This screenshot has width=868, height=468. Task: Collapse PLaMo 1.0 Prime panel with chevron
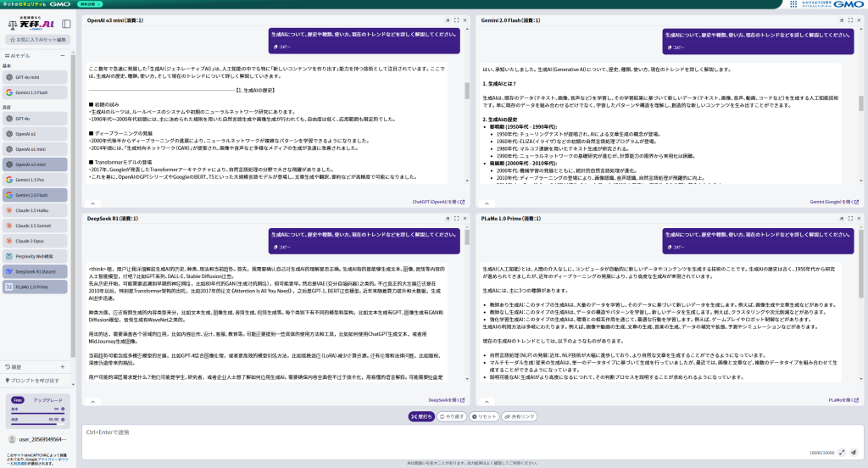[487, 402]
